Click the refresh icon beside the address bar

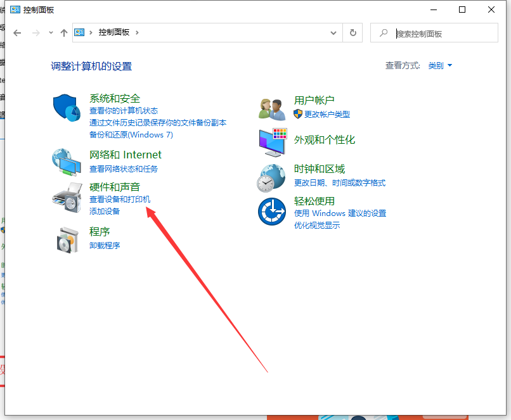(353, 32)
